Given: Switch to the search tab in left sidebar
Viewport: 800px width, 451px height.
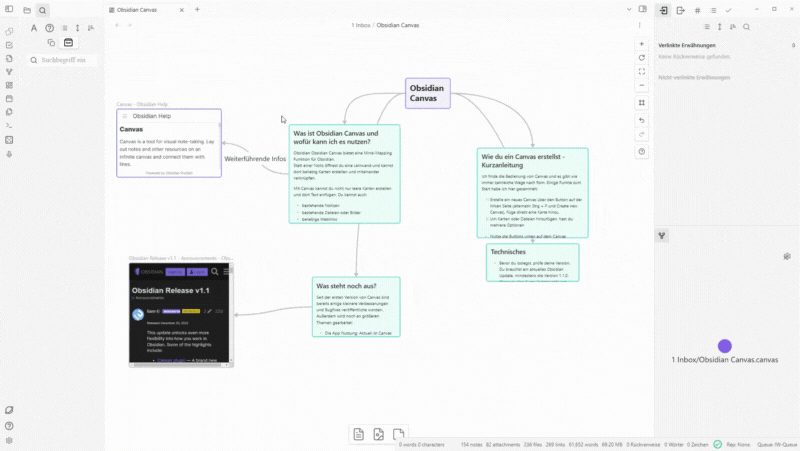Looking at the screenshot, I should tap(42, 10).
